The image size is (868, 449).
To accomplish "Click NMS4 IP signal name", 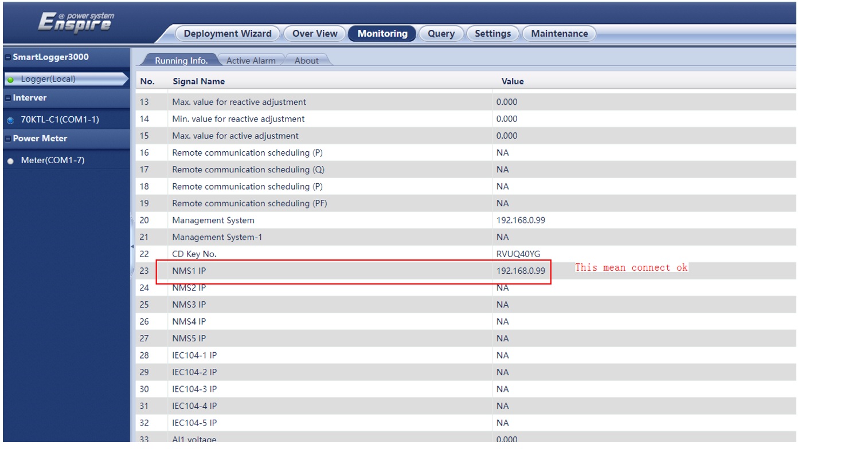I will (x=189, y=321).
